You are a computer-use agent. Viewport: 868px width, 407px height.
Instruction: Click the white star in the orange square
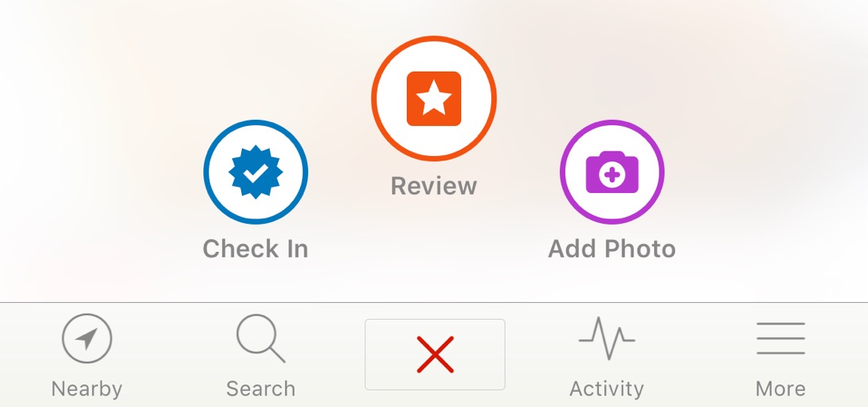(434, 97)
